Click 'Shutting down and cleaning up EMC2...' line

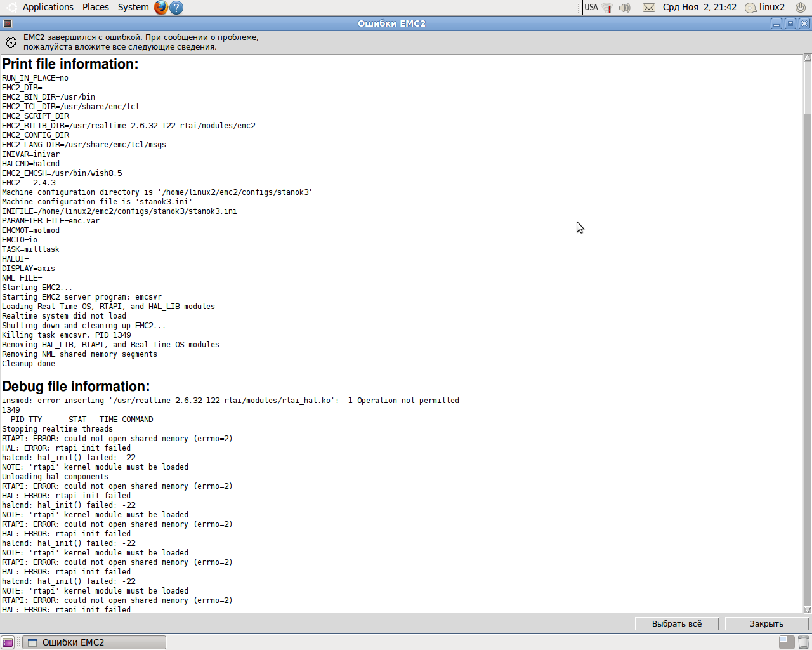point(84,326)
